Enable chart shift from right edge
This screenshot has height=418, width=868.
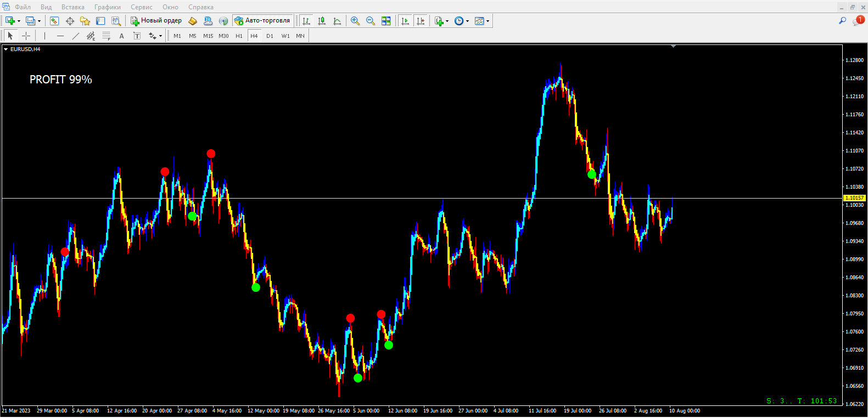[421, 21]
